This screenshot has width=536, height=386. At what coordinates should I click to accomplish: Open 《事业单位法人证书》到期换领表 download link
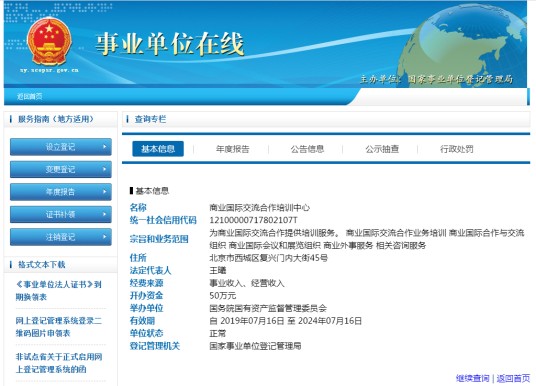tap(58, 291)
